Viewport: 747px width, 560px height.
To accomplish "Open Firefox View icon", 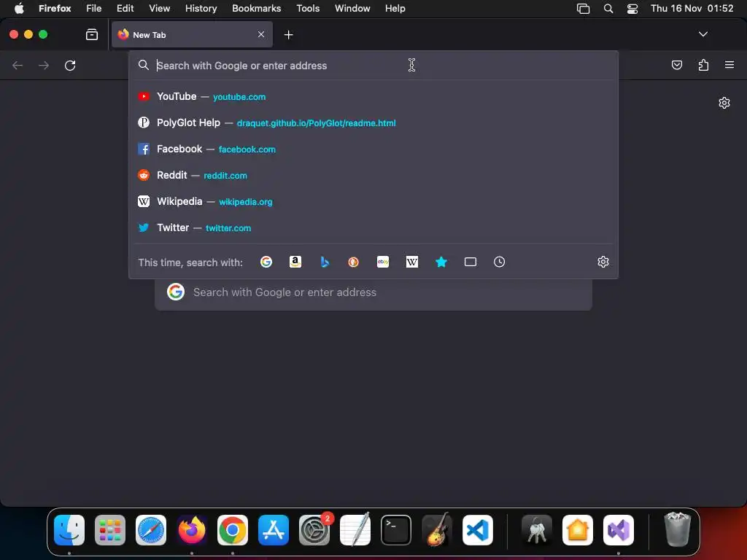I will [x=92, y=34].
